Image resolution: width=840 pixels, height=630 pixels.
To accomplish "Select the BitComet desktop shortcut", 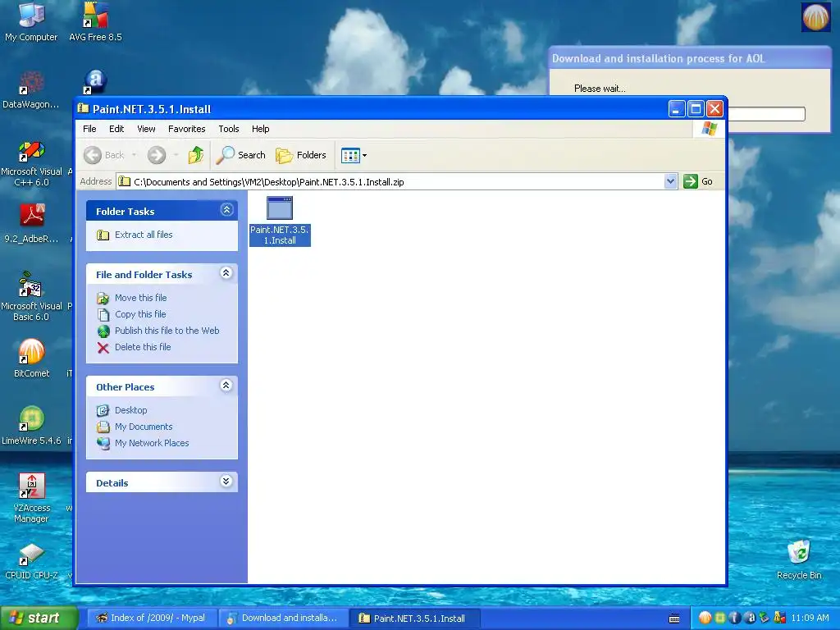I will [31, 358].
